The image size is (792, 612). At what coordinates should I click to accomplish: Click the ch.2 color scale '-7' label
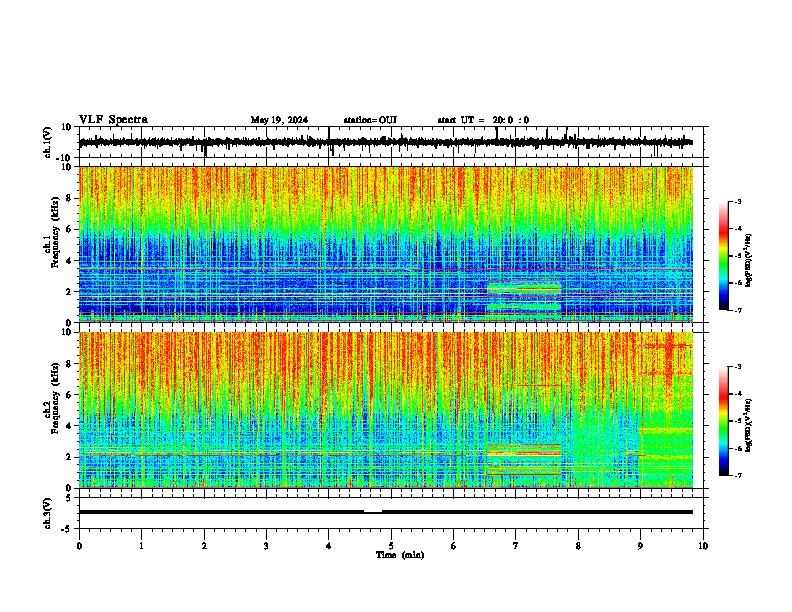point(738,475)
